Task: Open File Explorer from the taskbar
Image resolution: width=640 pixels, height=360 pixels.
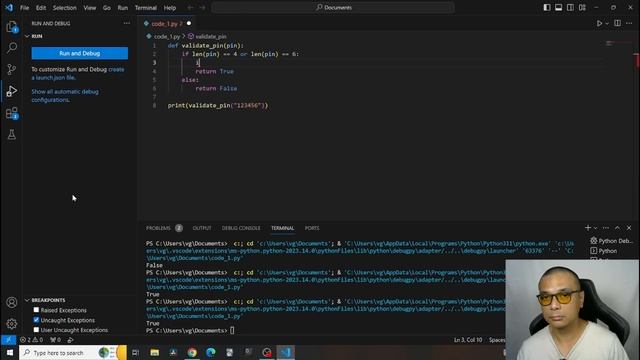Action: [155, 352]
